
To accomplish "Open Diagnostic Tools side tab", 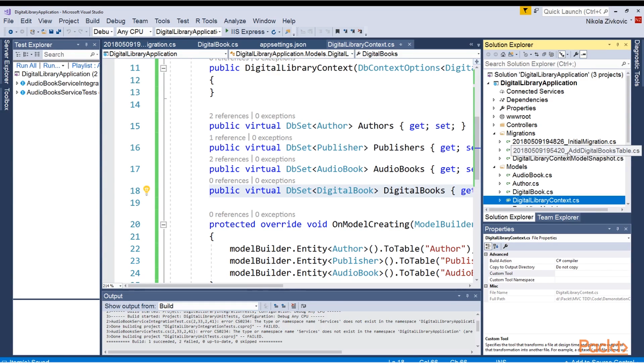I will pos(637,63).
